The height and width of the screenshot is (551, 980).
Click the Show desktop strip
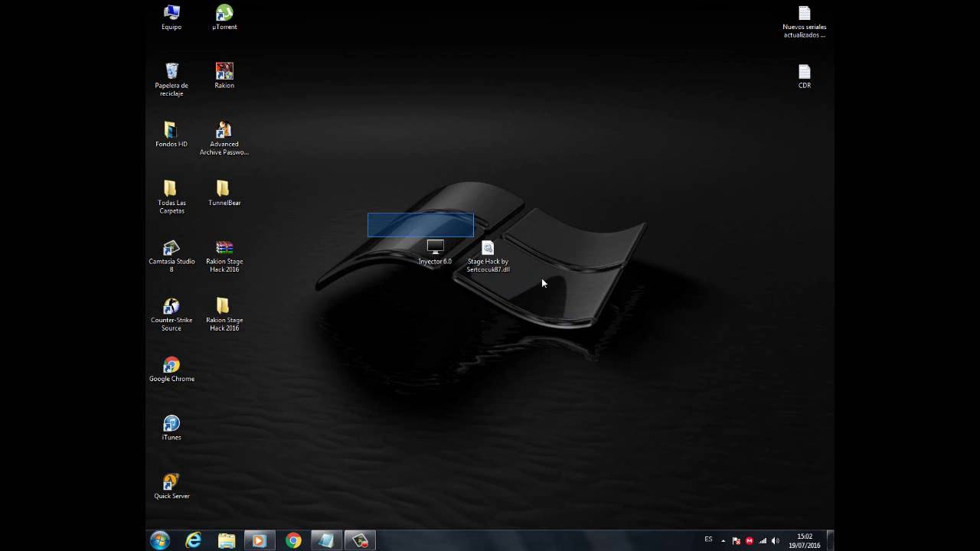click(830, 540)
